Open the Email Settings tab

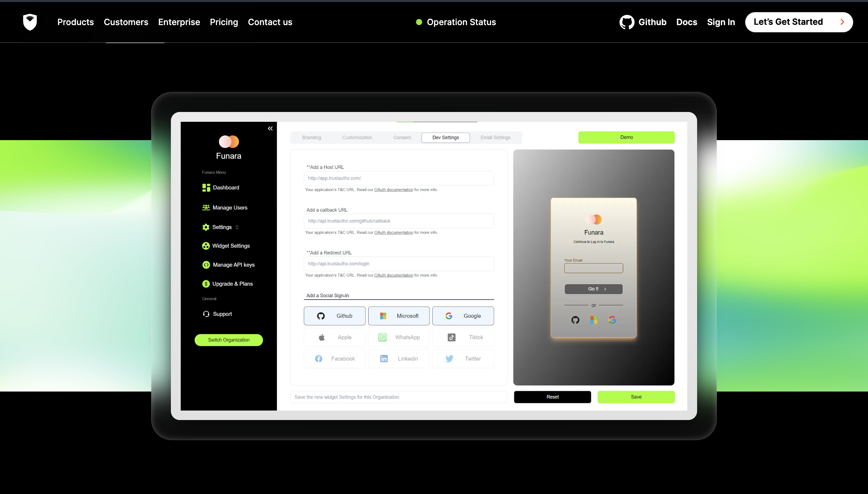[495, 137]
